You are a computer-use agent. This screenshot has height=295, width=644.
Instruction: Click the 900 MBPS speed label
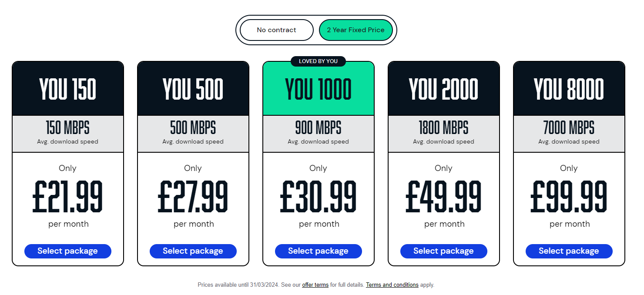(x=318, y=128)
